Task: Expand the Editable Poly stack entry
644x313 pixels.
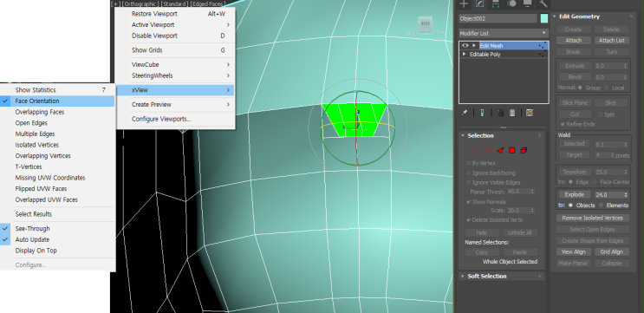Action: tap(465, 55)
